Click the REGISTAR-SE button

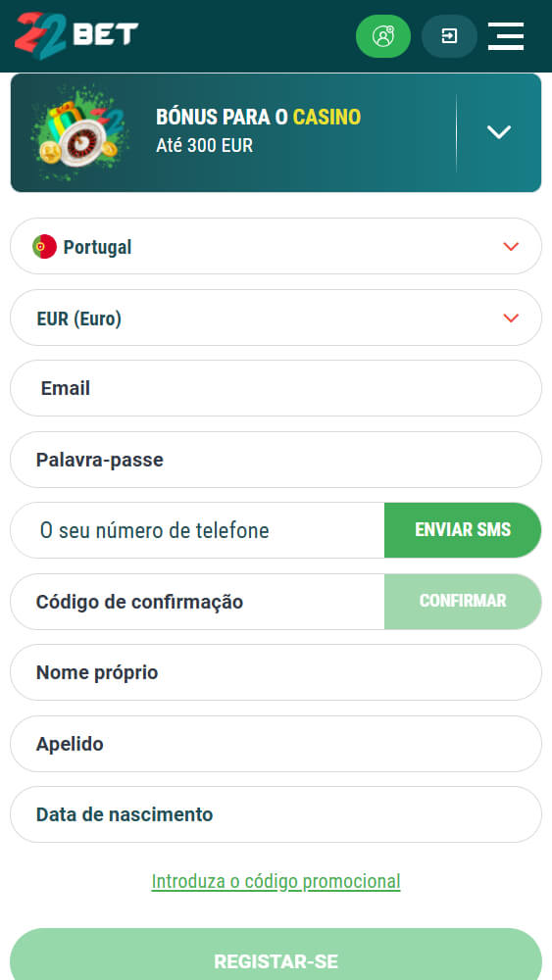276,955
